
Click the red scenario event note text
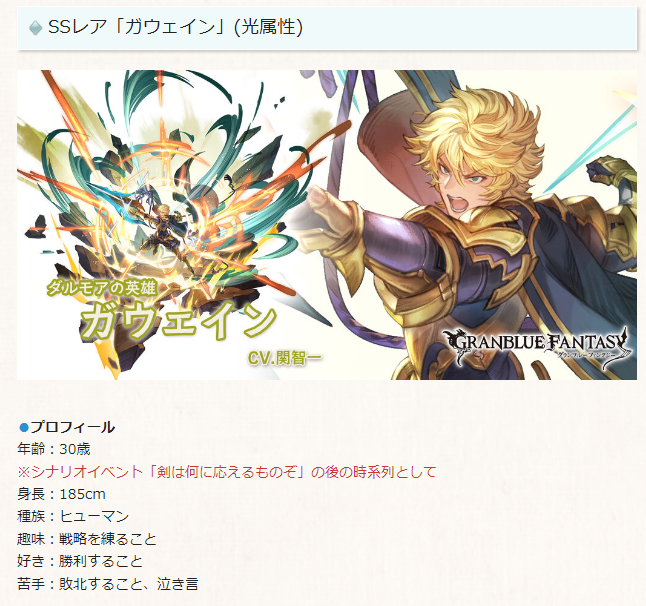[227, 472]
